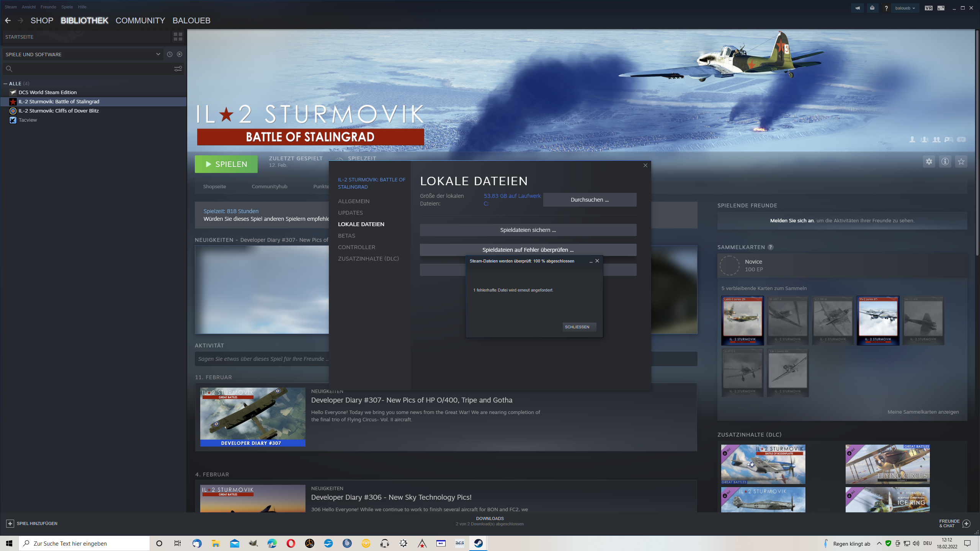Click the Durchsuchen button

click(590, 200)
